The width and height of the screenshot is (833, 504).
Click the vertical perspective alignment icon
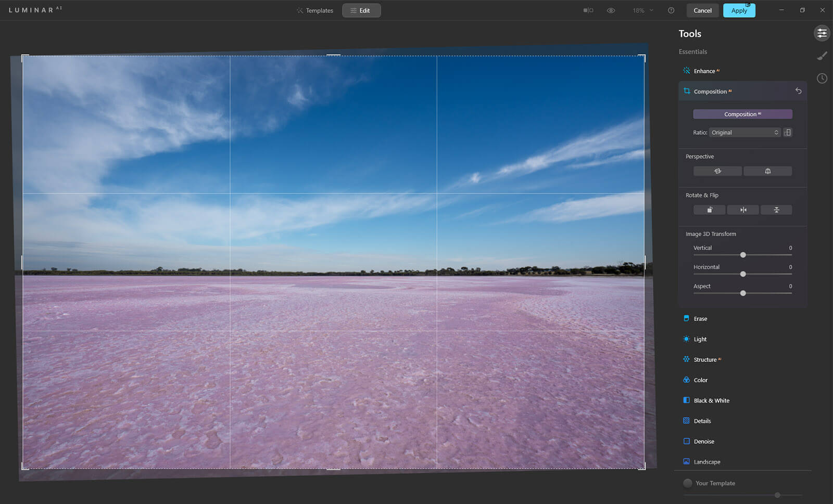(x=767, y=171)
